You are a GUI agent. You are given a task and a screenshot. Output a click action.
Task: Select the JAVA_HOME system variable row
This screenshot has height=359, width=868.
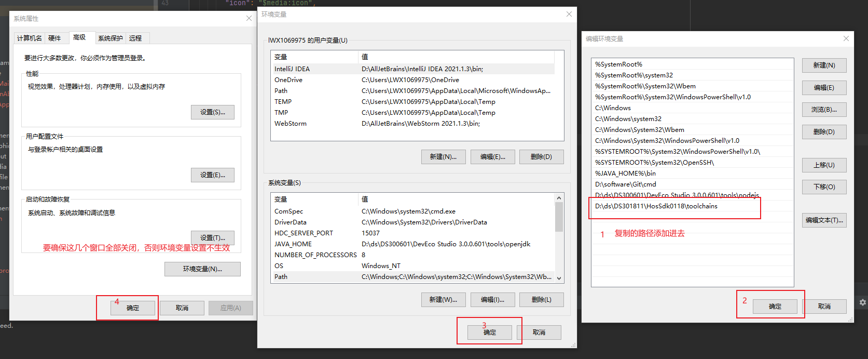(x=413, y=244)
